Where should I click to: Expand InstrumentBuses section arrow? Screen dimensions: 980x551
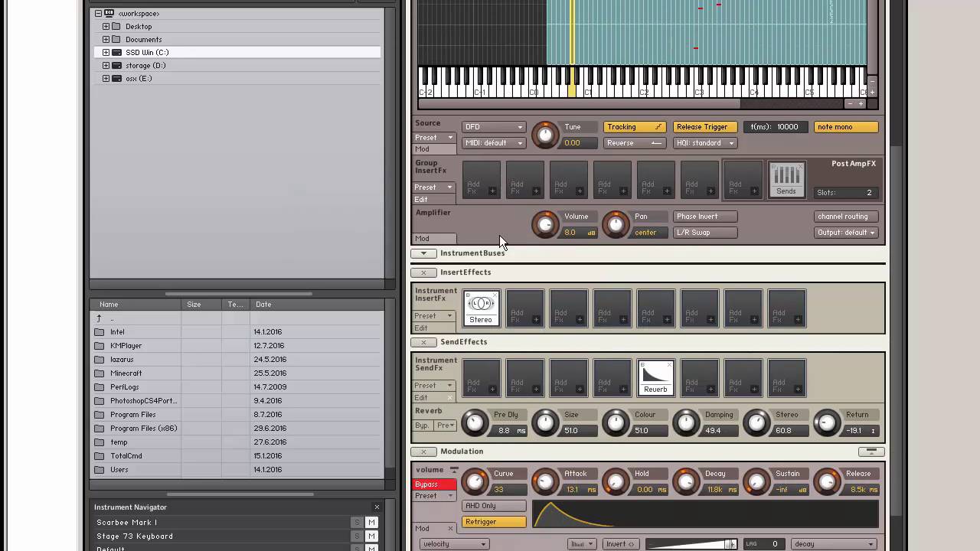point(423,253)
